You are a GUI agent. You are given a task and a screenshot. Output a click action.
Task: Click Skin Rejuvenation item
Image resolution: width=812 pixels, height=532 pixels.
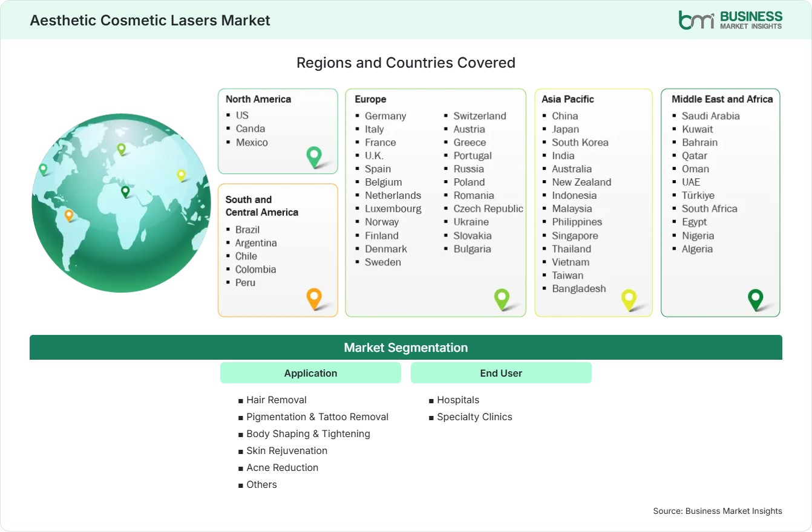point(287,450)
